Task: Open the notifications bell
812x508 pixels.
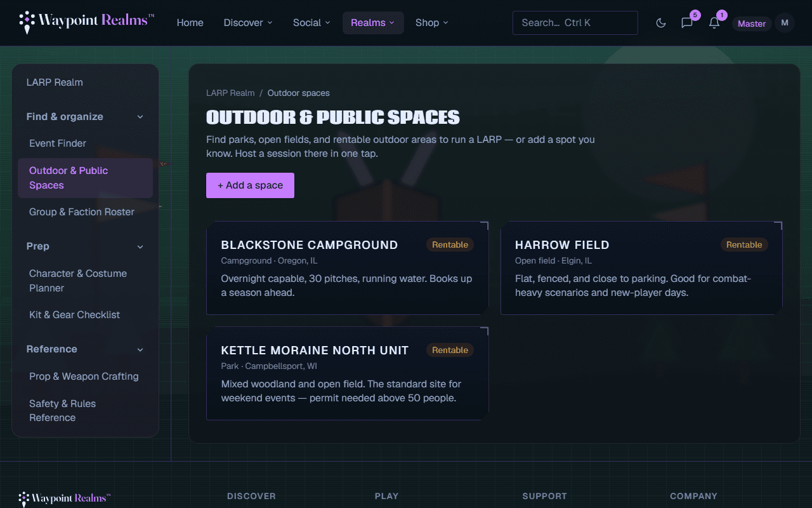Action: point(714,23)
